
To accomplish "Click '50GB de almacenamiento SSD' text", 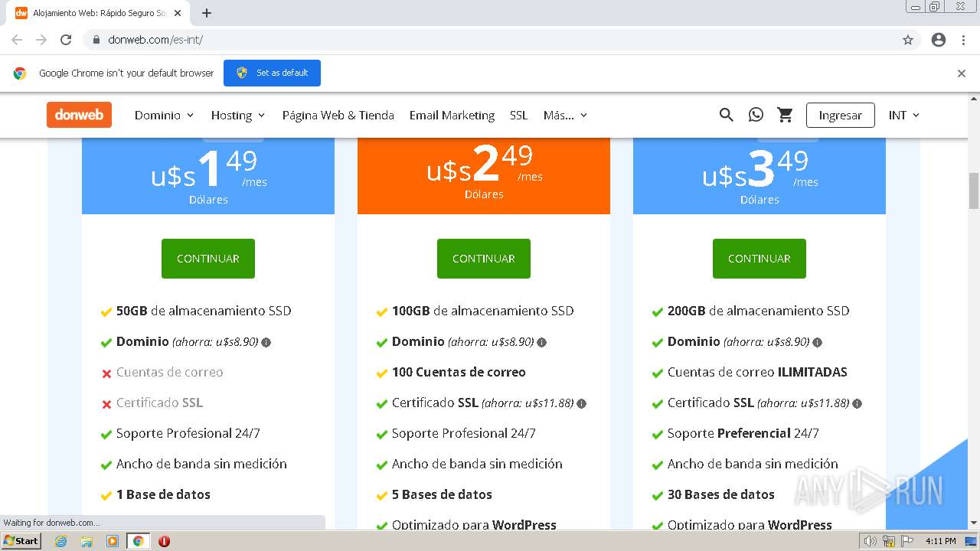I will (x=204, y=311).
